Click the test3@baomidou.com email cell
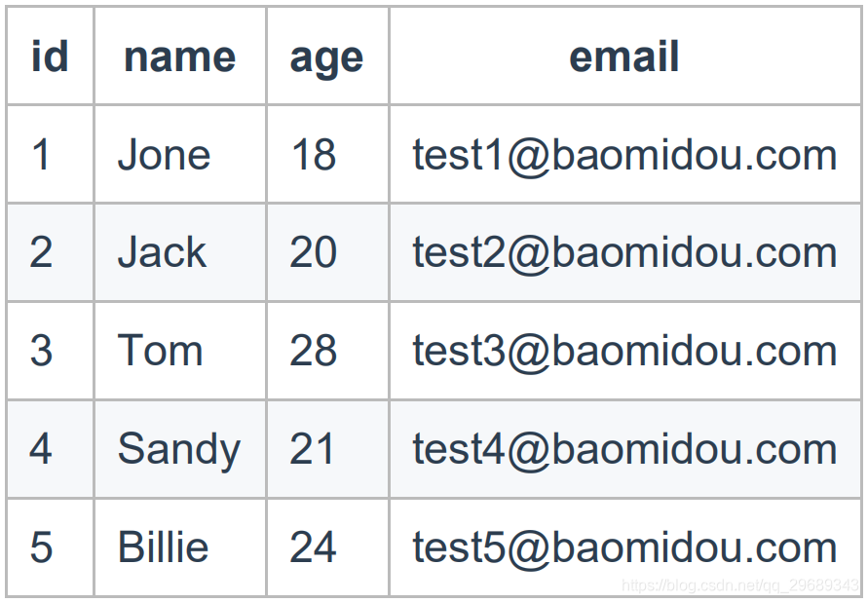Screen dimensions: 868x603 click(x=624, y=351)
